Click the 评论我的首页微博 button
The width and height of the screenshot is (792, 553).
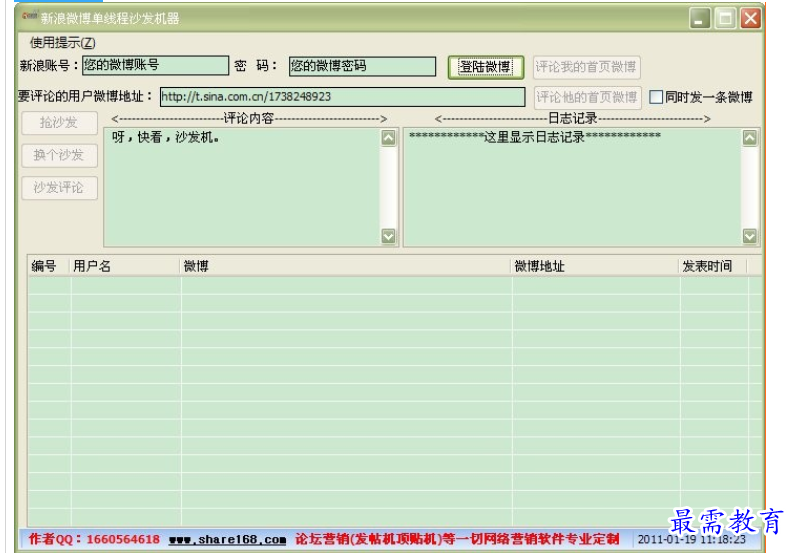point(586,67)
